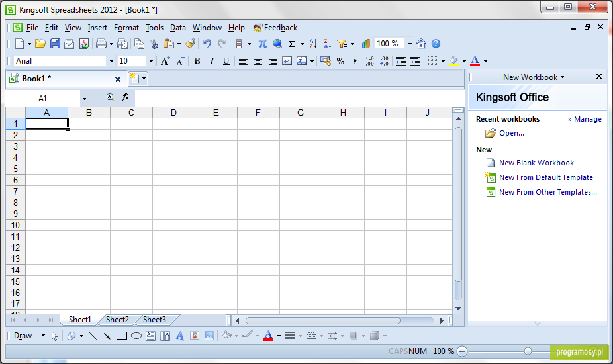The height and width of the screenshot is (364, 613).
Task: Click the New document icon
Action: (19, 44)
